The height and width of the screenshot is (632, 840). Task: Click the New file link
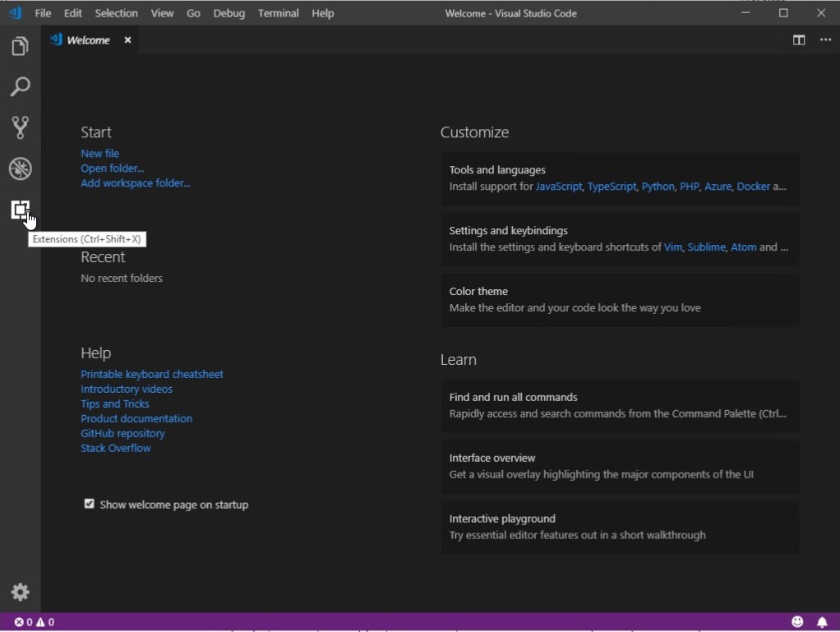tap(99, 154)
